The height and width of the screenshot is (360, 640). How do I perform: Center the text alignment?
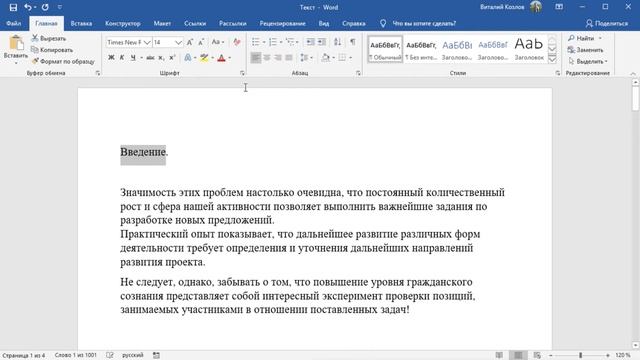point(267,58)
